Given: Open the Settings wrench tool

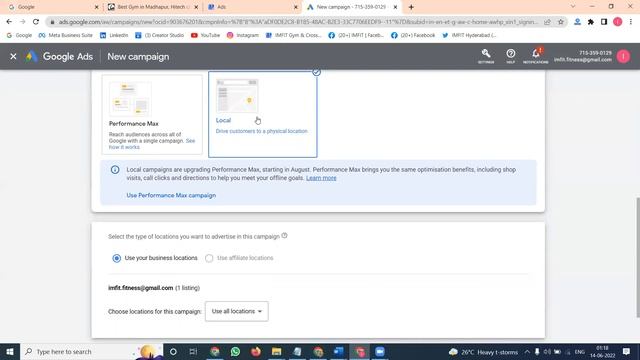Looking at the screenshot, I should [486, 56].
